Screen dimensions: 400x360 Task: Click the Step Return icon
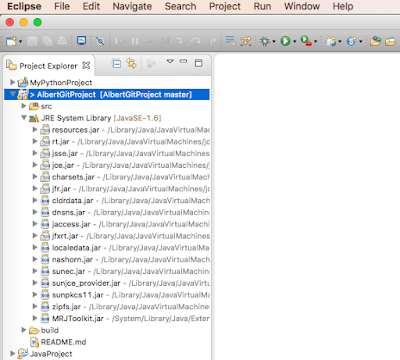pos(213,41)
